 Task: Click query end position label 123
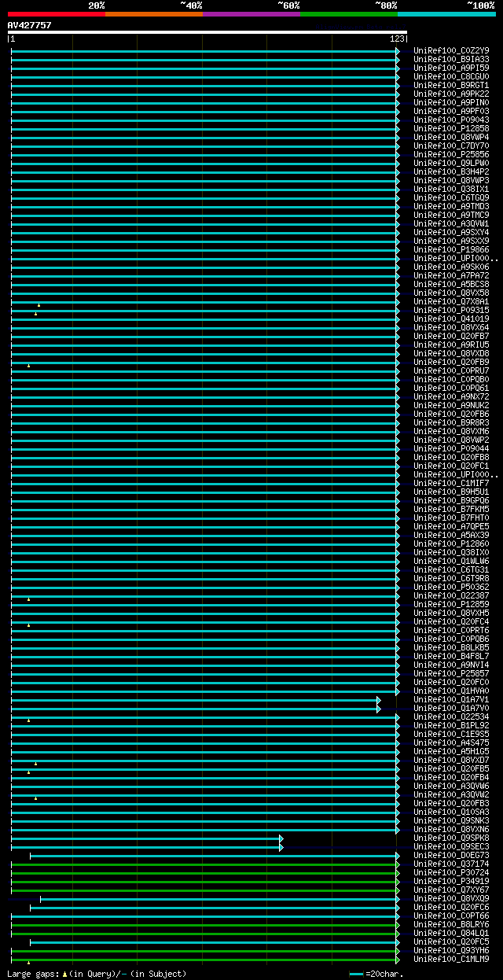point(397,39)
